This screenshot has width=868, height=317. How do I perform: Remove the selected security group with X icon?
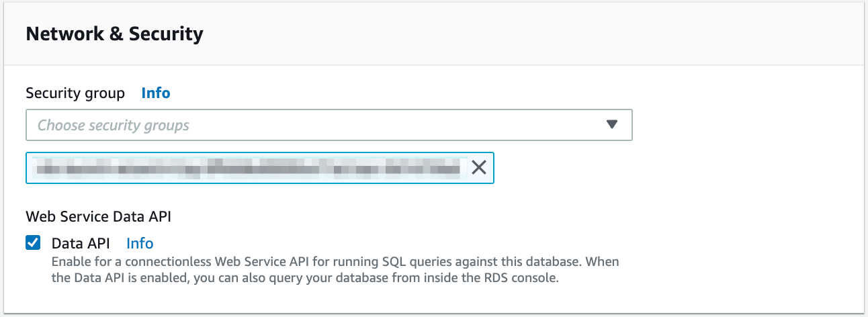(x=478, y=168)
